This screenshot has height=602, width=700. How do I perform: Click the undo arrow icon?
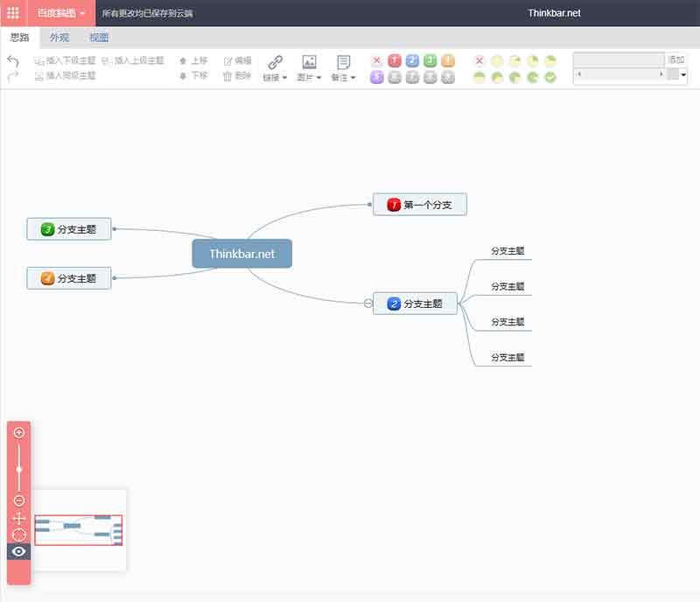tap(13, 60)
